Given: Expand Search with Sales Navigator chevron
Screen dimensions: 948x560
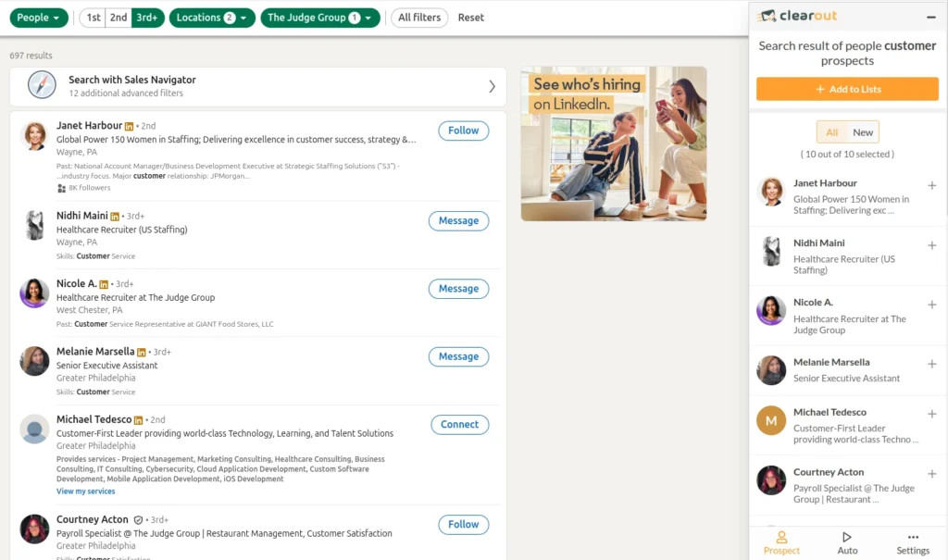Looking at the screenshot, I should [x=492, y=86].
